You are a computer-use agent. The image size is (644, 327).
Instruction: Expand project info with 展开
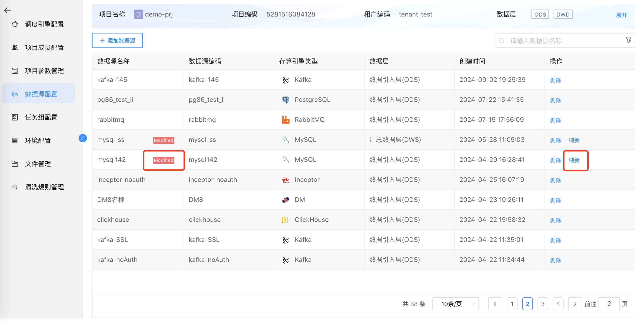[x=621, y=15]
